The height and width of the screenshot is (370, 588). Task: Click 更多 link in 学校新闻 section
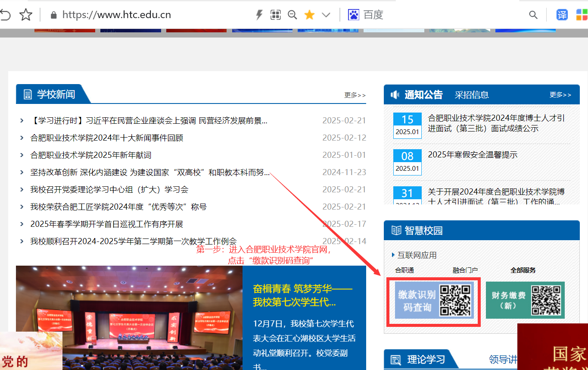tap(355, 95)
